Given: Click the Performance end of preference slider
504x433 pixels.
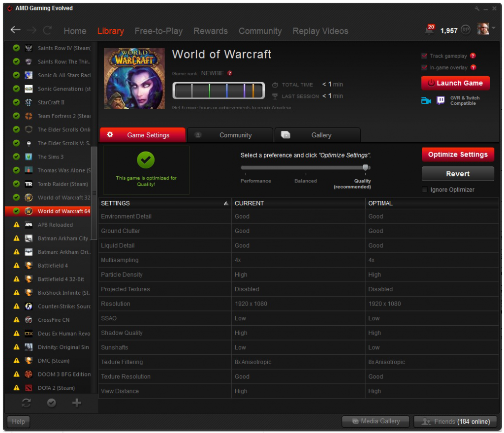Looking at the screenshot, I should point(243,168).
